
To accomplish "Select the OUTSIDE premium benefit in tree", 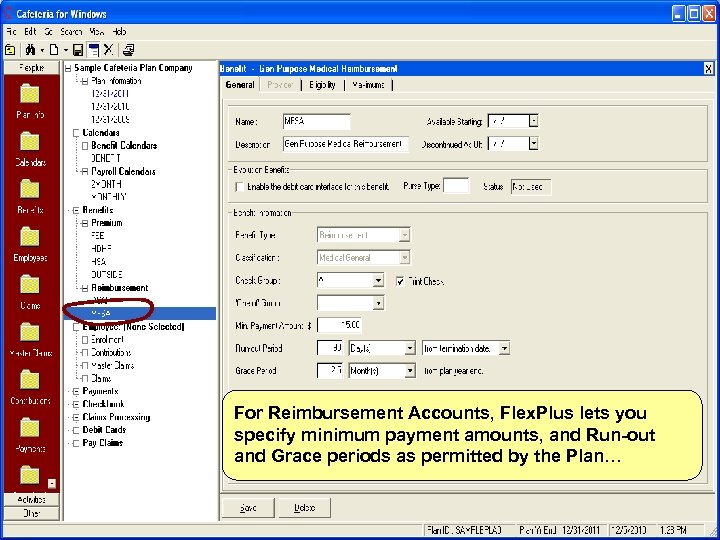I will coord(107,275).
